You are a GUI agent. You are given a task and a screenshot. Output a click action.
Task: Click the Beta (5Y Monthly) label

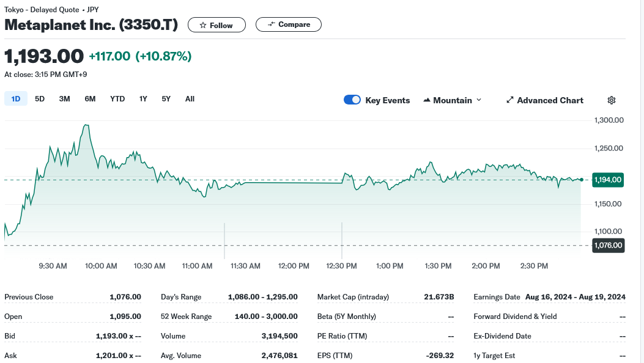(x=346, y=317)
